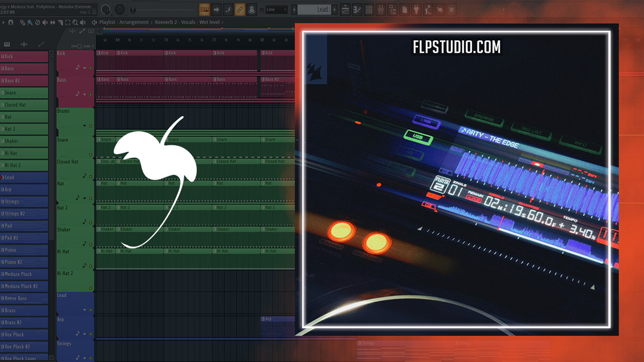Image resolution: width=644 pixels, height=362 pixels.
Task: Toggle the typing keyboard to piano button
Action: pyautogui.click(x=204, y=10)
